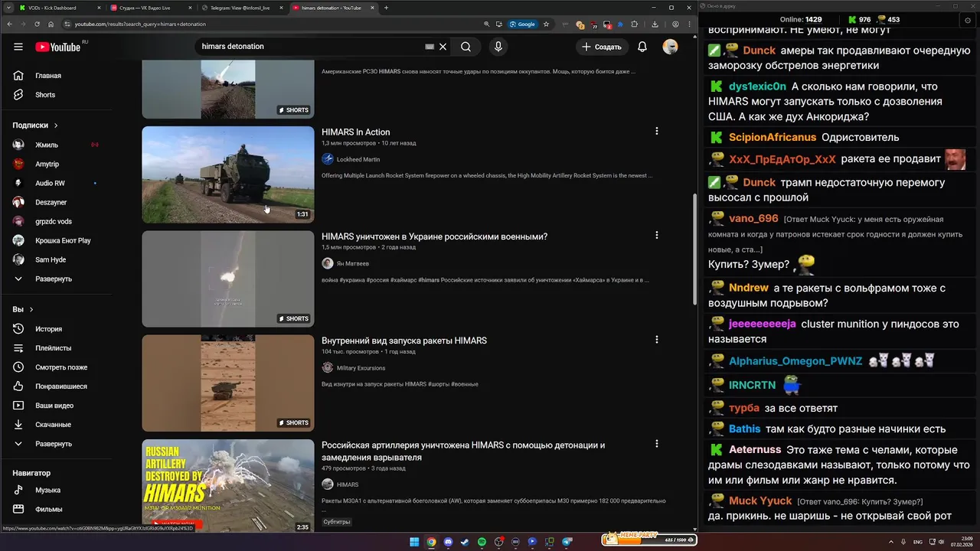Clear the search box with the X icon
The height and width of the screenshot is (551, 980).
(443, 47)
